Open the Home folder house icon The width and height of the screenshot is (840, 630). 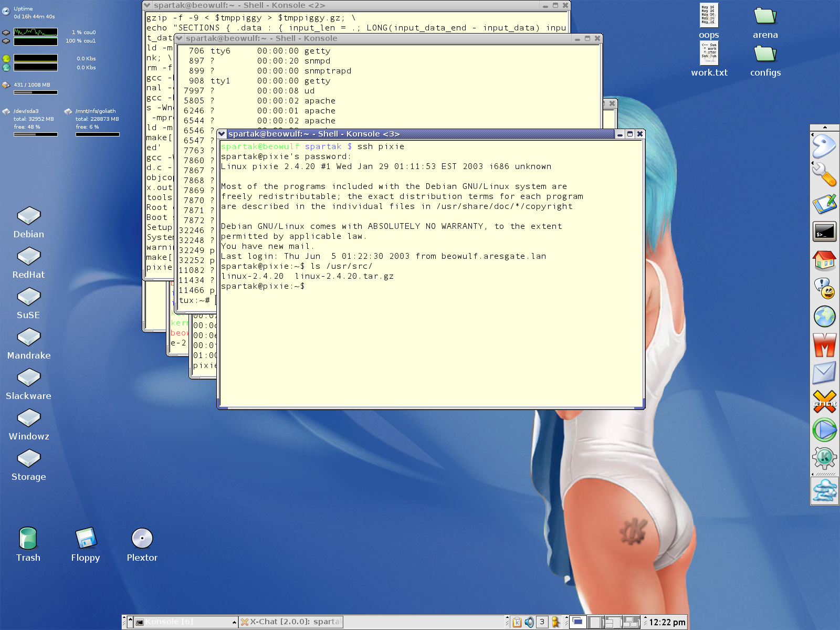click(x=824, y=259)
